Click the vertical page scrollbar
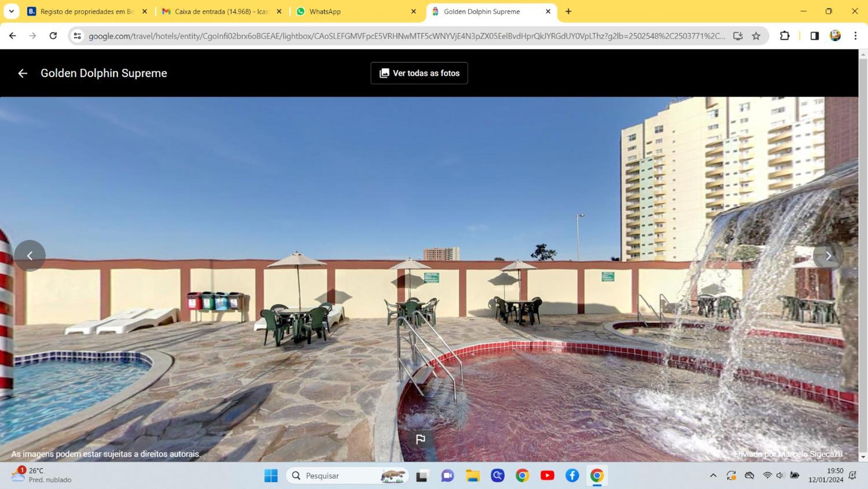Image resolution: width=868 pixels, height=489 pixels. (x=863, y=256)
